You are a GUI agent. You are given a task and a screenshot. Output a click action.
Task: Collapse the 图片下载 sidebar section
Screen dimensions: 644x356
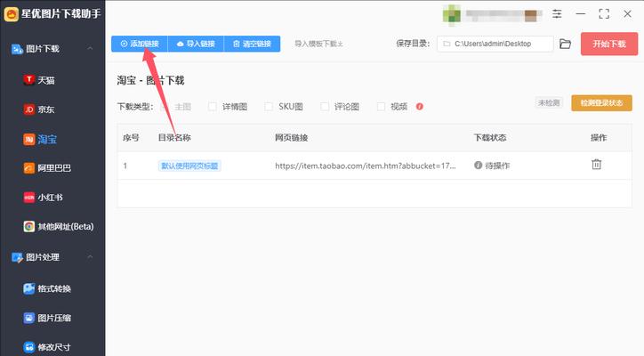pyautogui.click(x=90, y=49)
